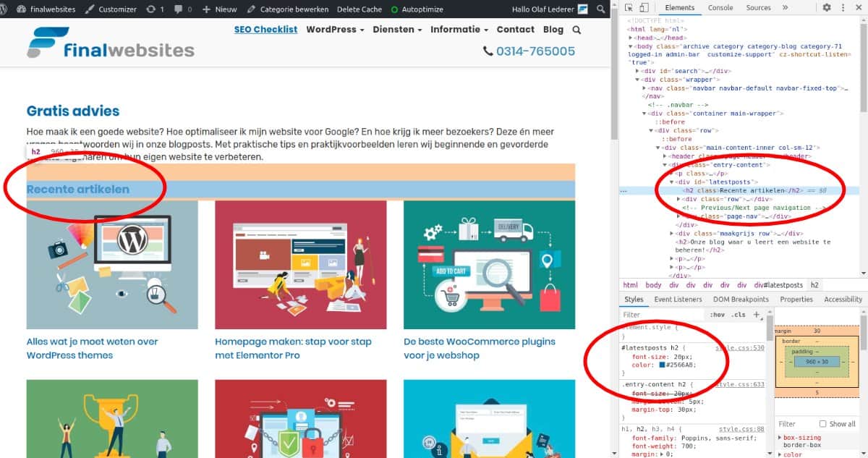Click the div#latestposts breadcrumb
868x458 pixels.
pos(778,285)
